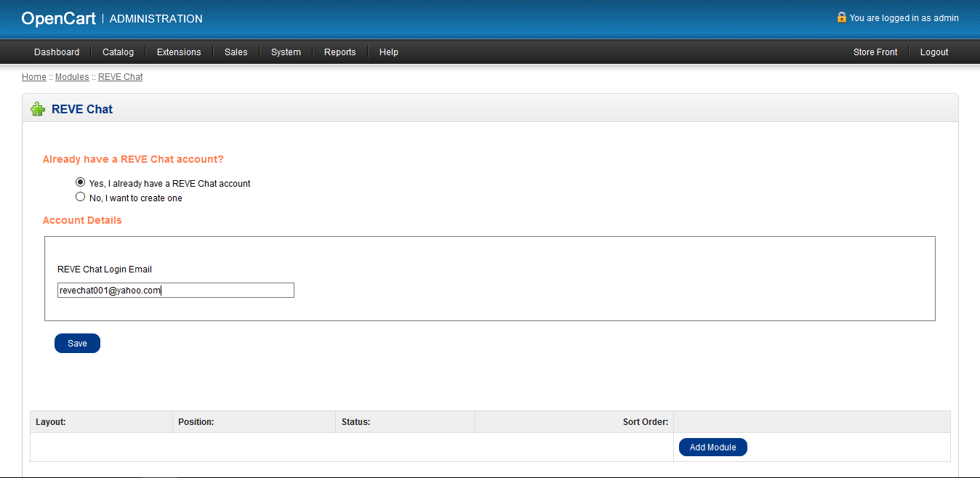This screenshot has height=478, width=980.
Task: Open the Sales menu
Action: click(236, 52)
